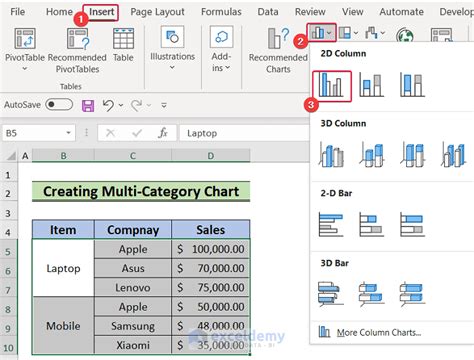The height and width of the screenshot is (360, 474).
Task: Cancel the formula entry
Action: 110,133
